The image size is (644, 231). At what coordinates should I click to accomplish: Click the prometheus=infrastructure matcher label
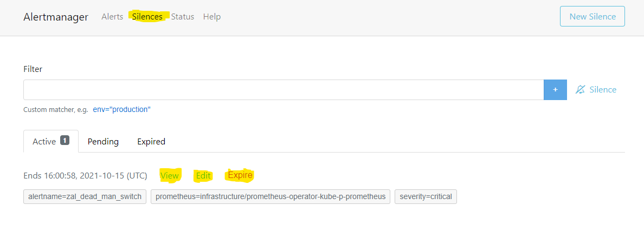(271, 196)
